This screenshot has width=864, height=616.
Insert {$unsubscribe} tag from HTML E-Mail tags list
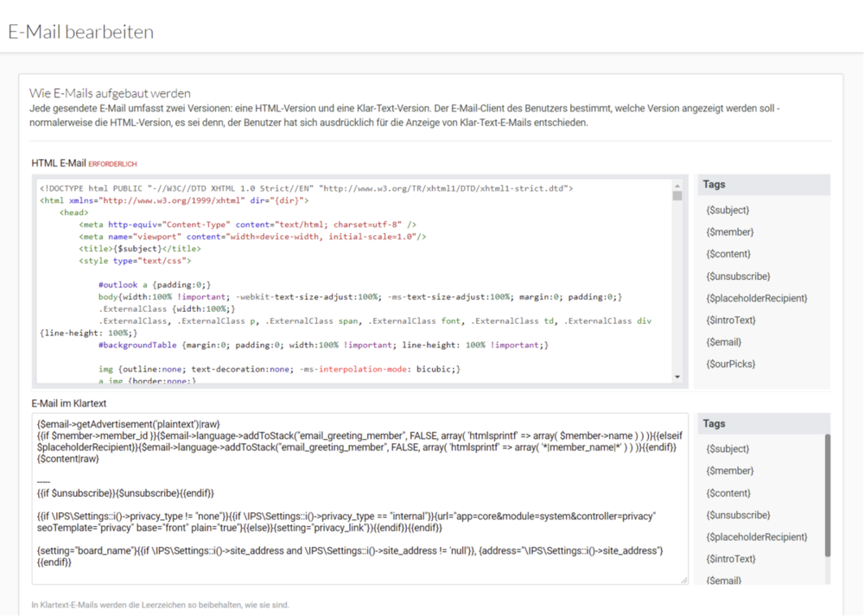click(737, 276)
